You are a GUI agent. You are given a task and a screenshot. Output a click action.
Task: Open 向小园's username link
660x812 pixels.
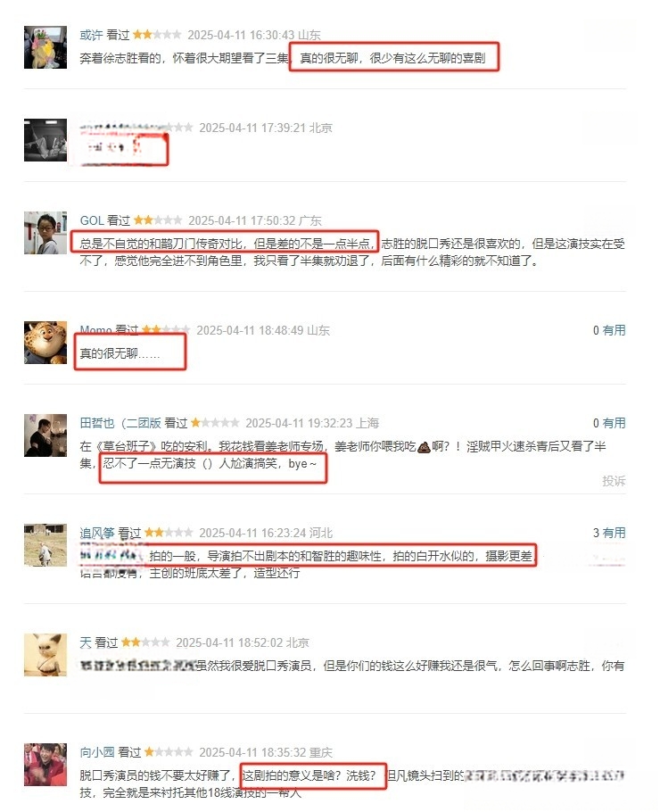pos(97,752)
